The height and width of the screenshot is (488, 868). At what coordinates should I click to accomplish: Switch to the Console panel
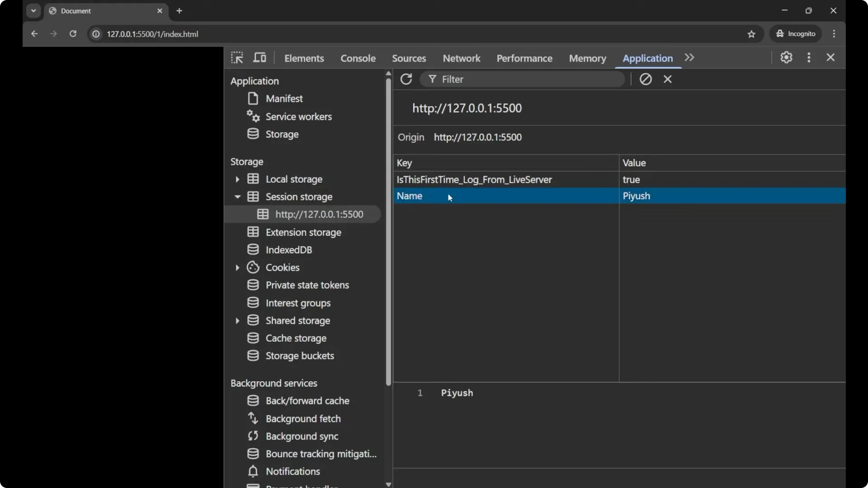point(358,58)
